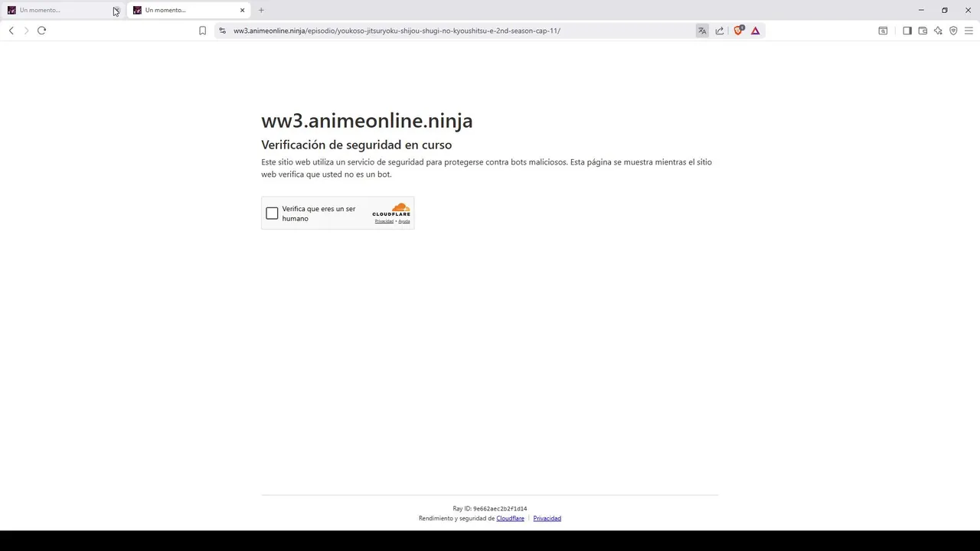This screenshot has height=551, width=980.
Task: Open a new tab with the plus button
Action: pos(261,10)
